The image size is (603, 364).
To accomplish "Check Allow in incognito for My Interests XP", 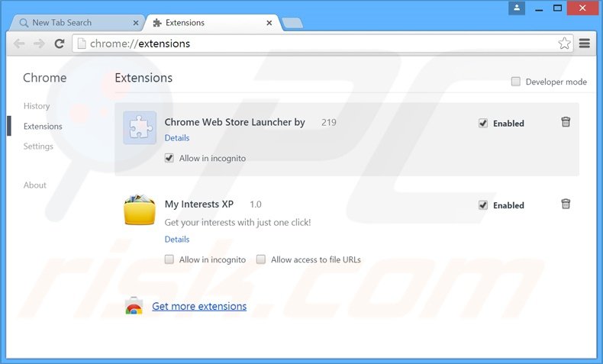I will (169, 259).
